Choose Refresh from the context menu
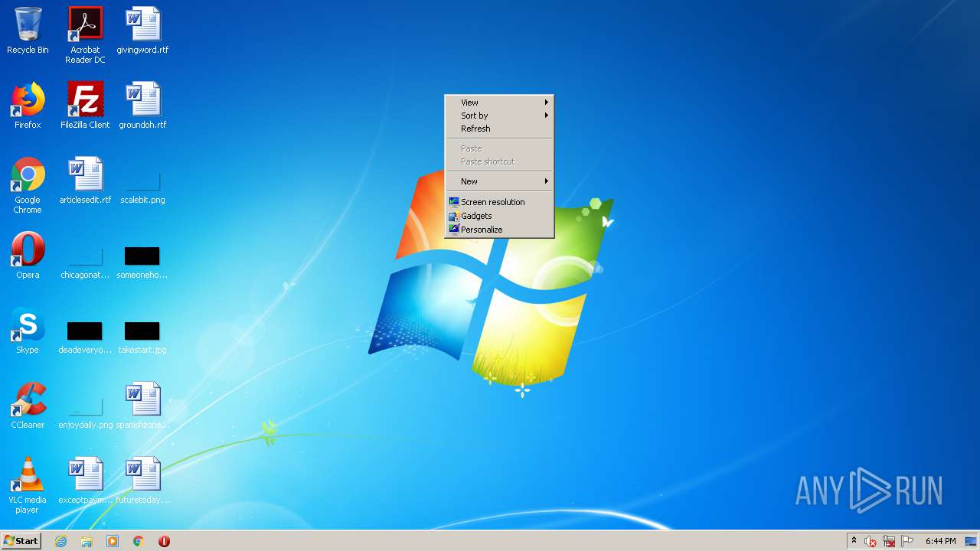This screenshot has width=980, height=551. click(499, 129)
